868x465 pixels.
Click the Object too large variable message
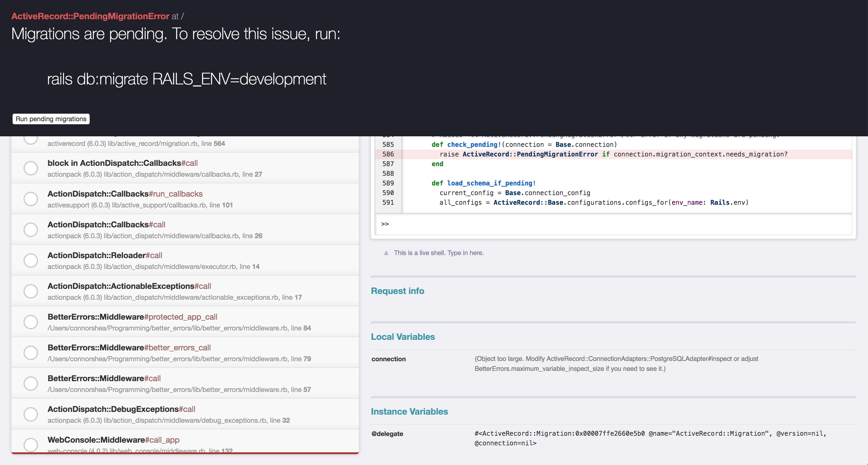click(x=616, y=364)
